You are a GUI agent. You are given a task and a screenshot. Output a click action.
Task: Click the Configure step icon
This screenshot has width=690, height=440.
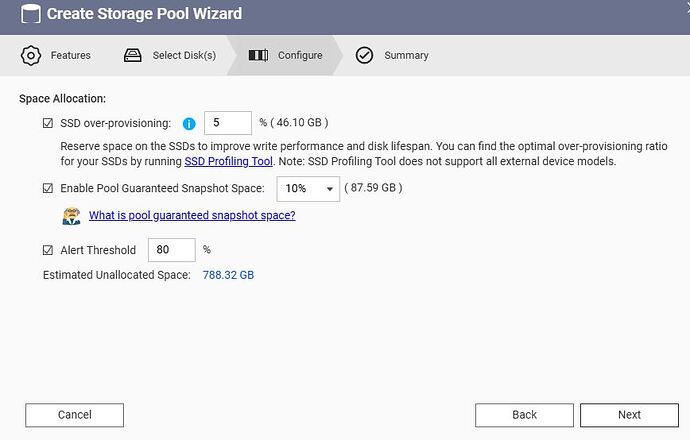pyautogui.click(x=258, y=55)
